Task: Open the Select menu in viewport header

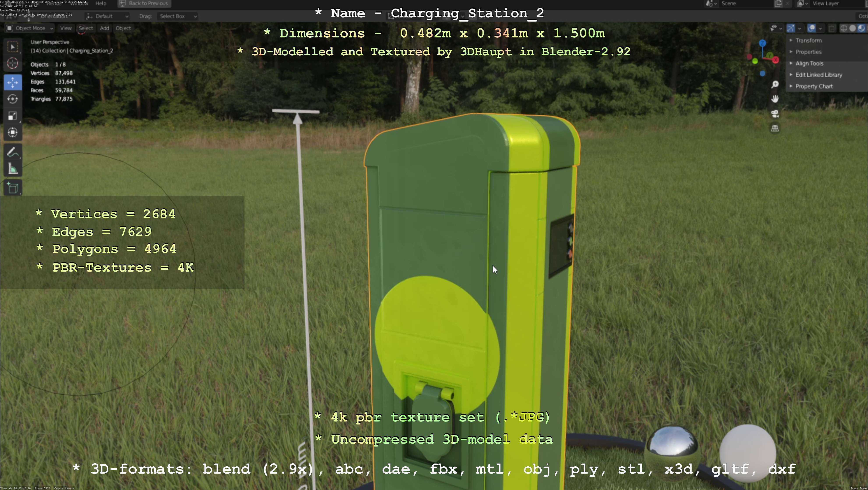Action: [86, 28]
